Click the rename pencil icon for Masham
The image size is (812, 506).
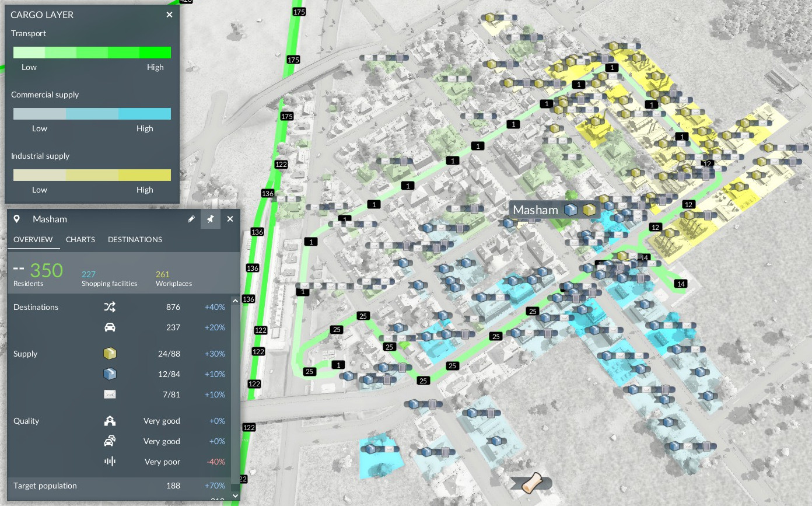(191, 219)
